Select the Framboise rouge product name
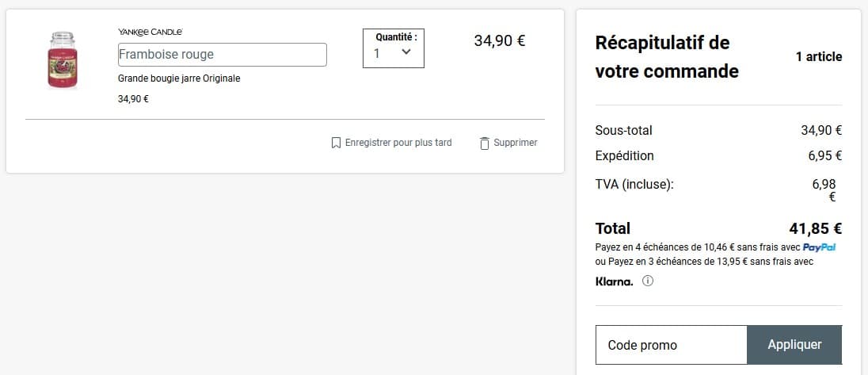 (x=222, y=55)
